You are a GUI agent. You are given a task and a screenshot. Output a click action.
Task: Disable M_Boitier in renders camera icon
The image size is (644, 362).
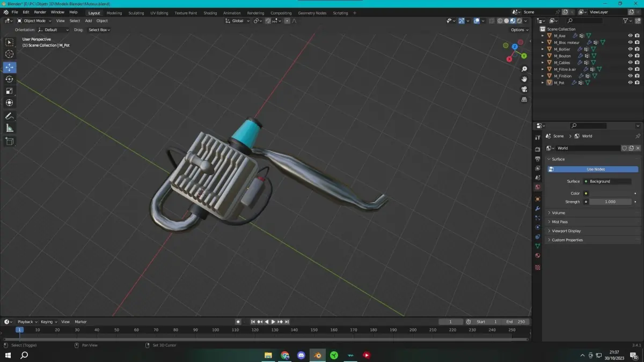pyautogui.click(x=637, y=49)
